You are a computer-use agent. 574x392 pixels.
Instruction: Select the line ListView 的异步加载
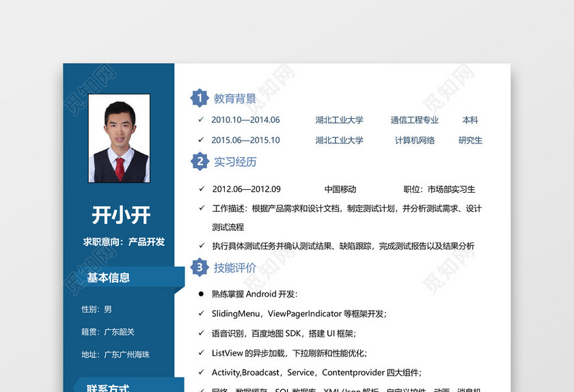point(289,353)
